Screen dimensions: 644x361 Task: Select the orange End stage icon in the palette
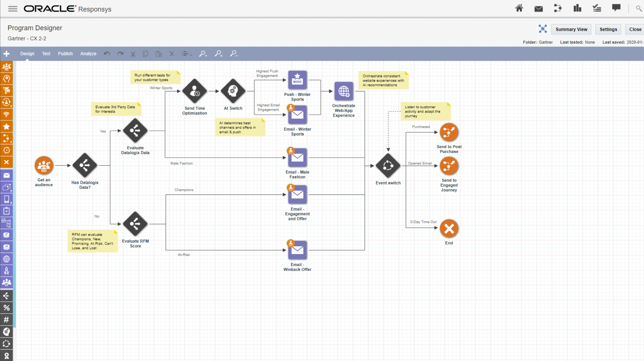(x=7, y=162)
